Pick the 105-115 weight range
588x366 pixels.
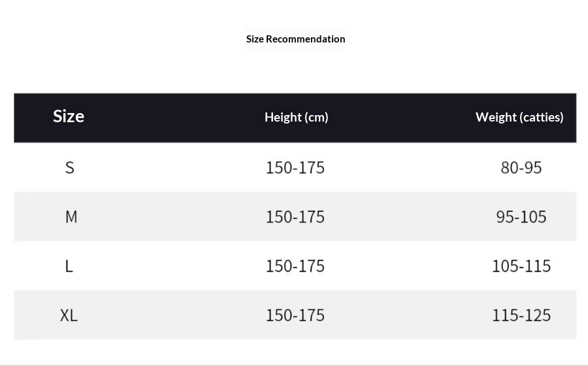point(521,266)
